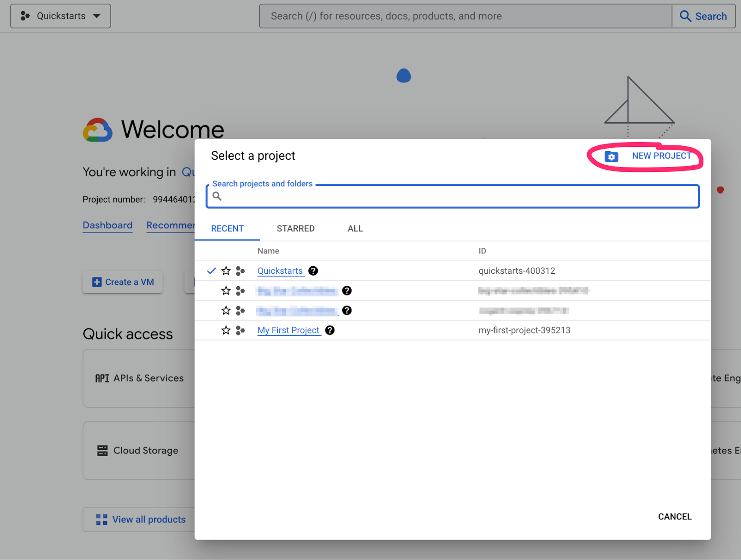Click the magnifier icon in the project search field
Screen dimensions: 741x560
pyautogui.click(x=217, y=196)
